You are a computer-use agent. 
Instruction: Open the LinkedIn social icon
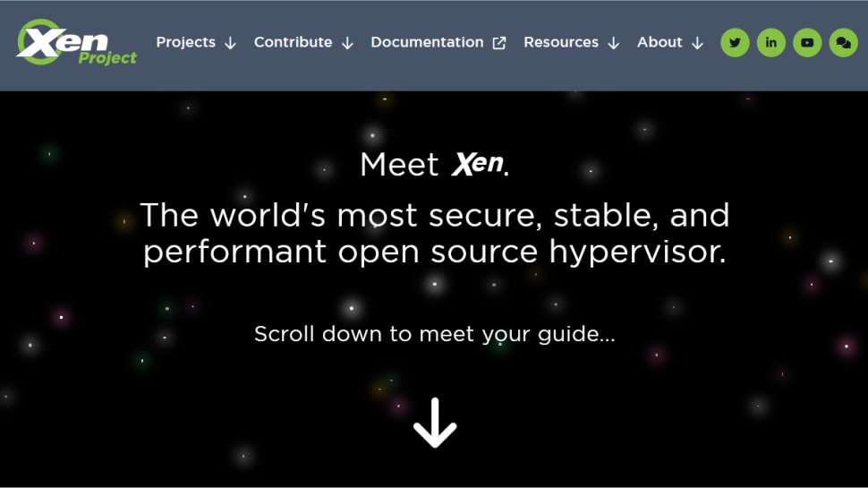(x=770, y=43)
